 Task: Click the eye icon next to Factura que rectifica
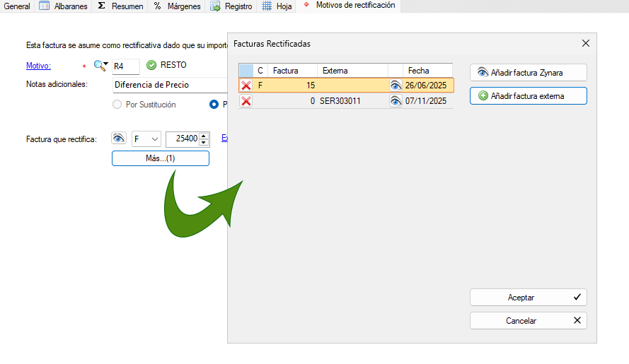pos(119,139)
